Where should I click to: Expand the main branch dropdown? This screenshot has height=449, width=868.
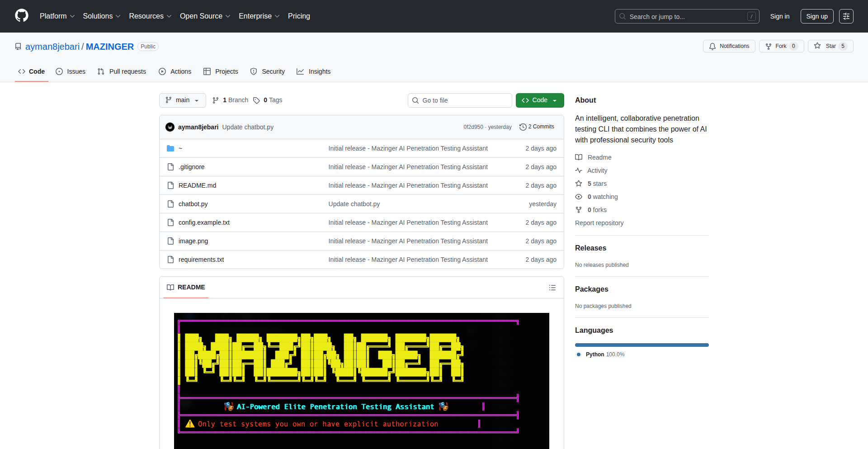pos(182,100)
